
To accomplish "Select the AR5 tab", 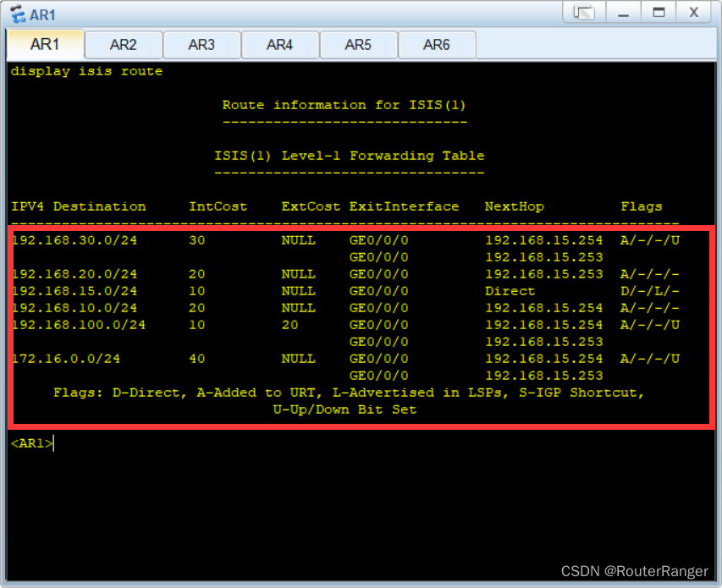I will tap(358, 45).
